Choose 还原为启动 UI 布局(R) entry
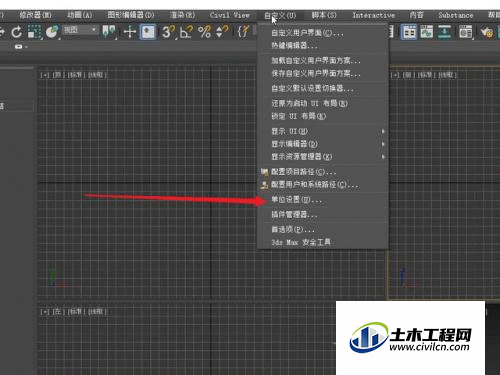The width and height of the screenshot is (500, 375). coord(310,103)
